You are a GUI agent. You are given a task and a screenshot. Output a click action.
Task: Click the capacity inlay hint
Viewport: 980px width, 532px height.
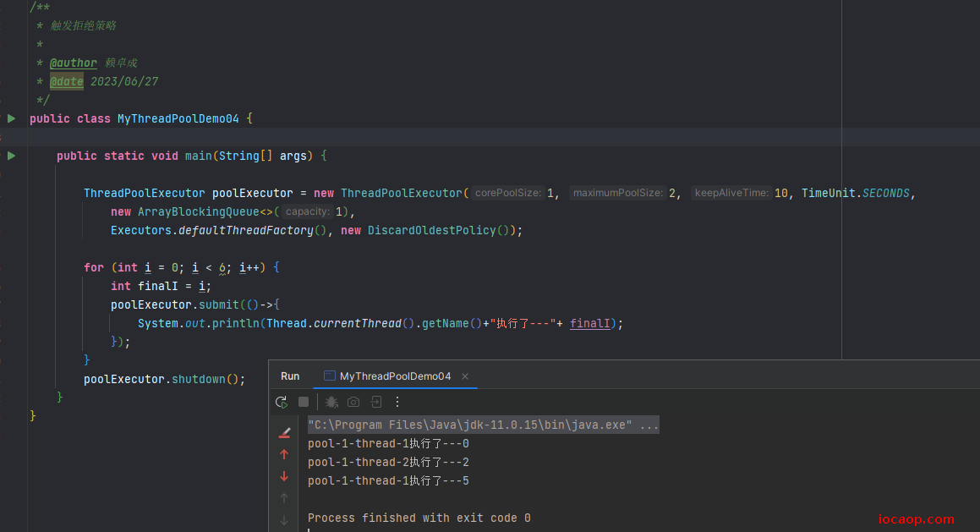[x=308, y=212]
